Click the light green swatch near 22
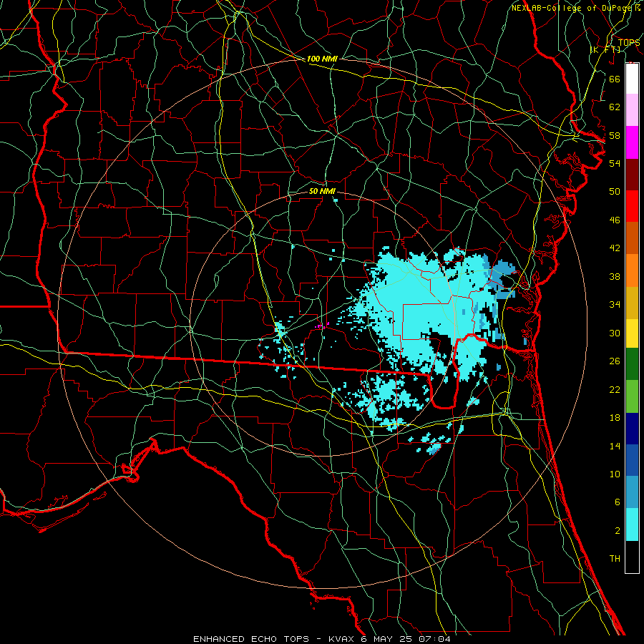 pyautogui.click(x=632, y=396)
